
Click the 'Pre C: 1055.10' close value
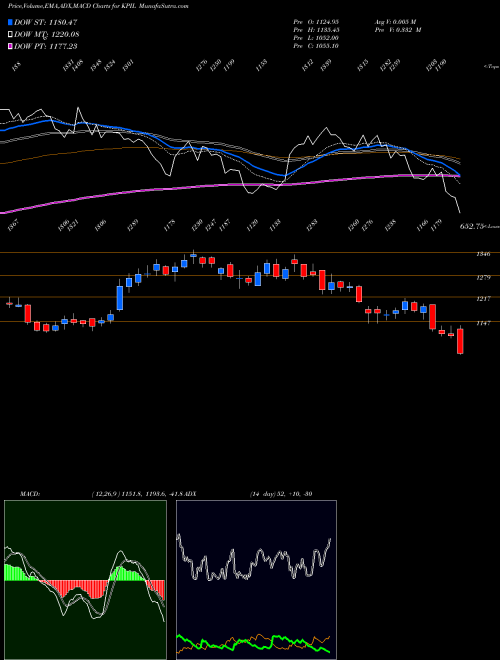click(x=316, y=46)
